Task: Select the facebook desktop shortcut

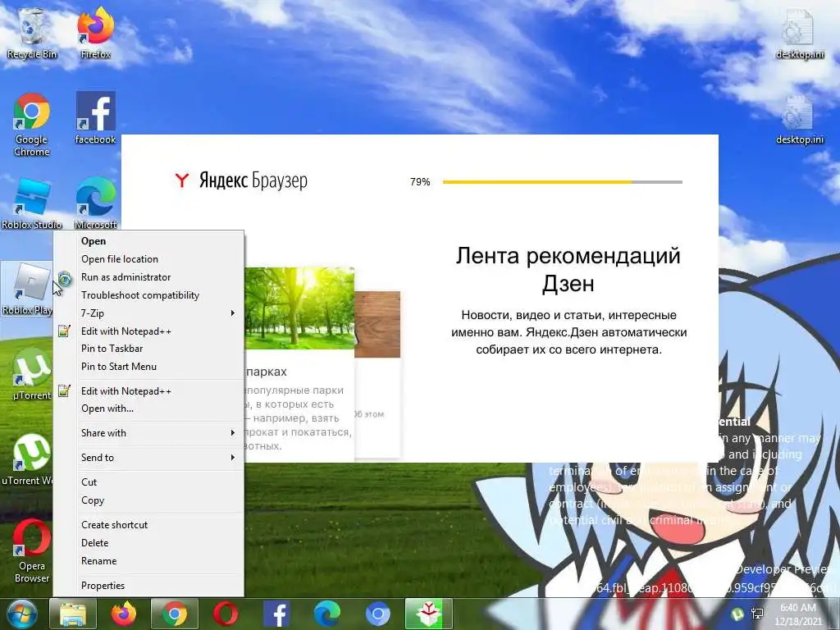Action: click(95, 118)
